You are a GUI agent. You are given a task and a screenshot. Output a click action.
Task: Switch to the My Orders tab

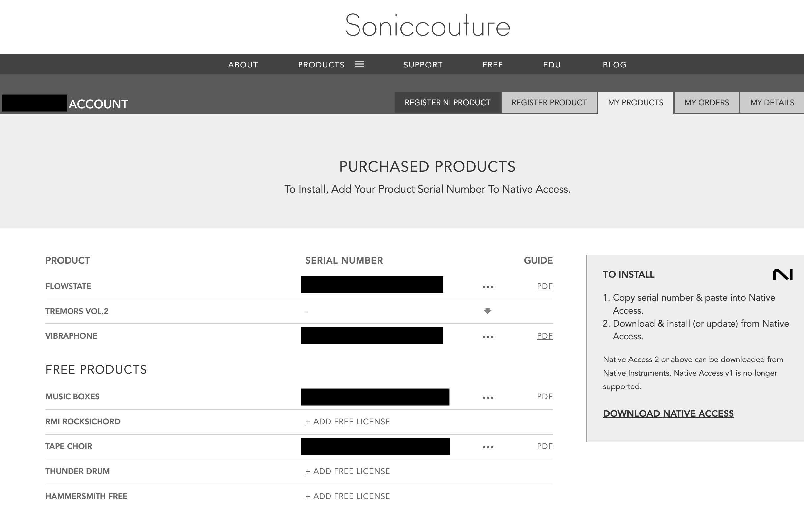706,102
